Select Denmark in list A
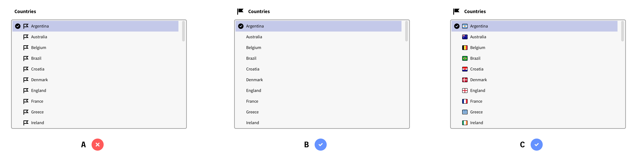644x156 pixels. pos(39,80)
